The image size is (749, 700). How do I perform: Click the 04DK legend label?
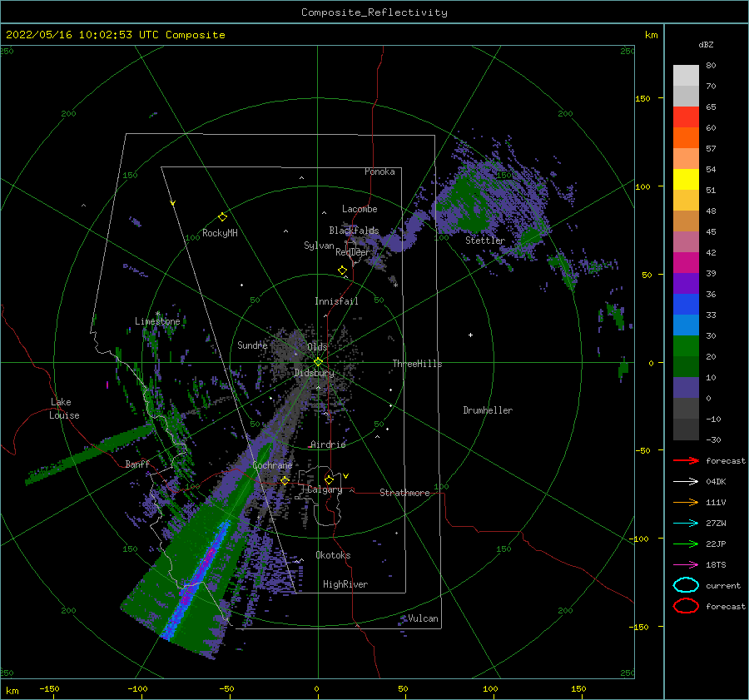(x=716, y=482)
